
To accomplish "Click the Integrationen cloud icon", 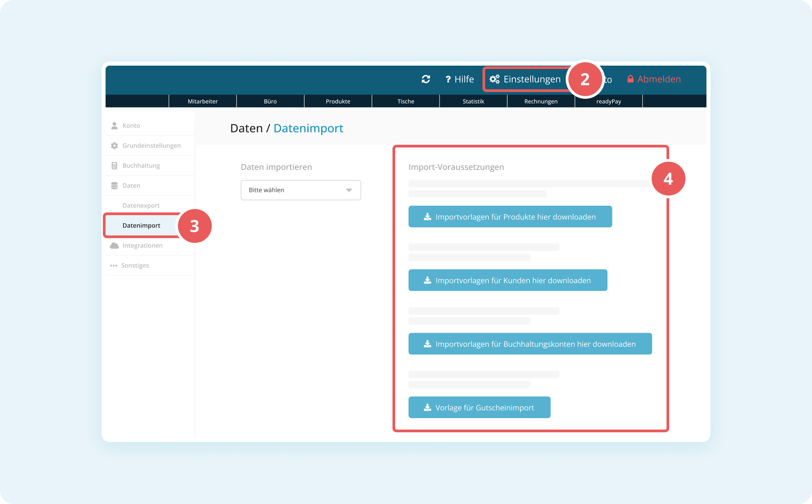I will [114, 246].
